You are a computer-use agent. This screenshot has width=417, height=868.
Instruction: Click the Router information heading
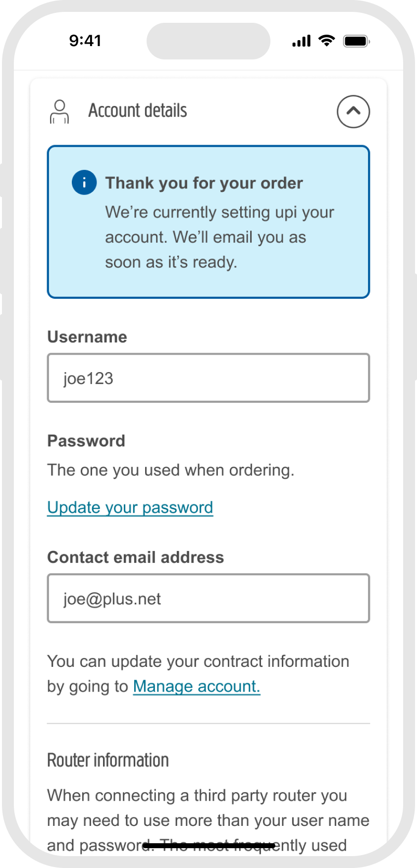coord(108,760)
